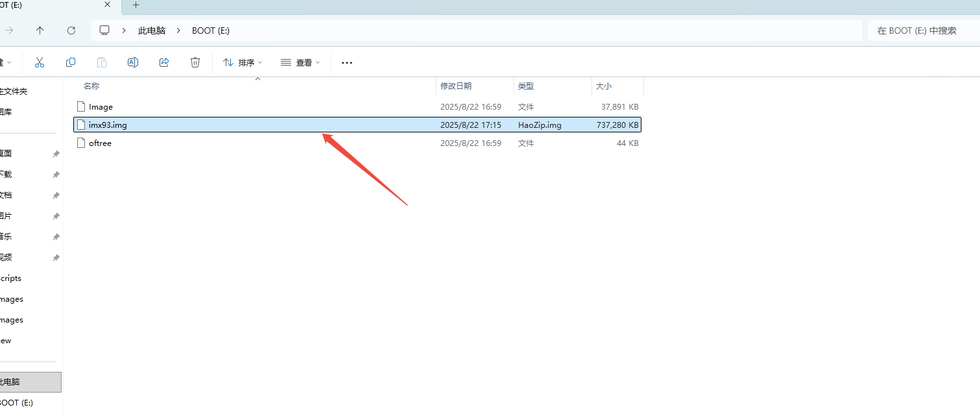Click the Rename icon in toolbar

tap(133, 62)
